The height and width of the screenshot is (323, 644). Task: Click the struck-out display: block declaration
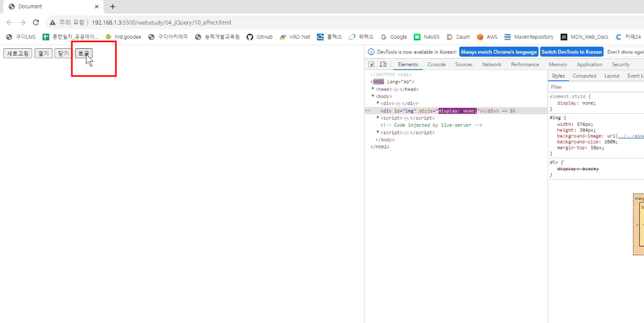pos(578,169)
